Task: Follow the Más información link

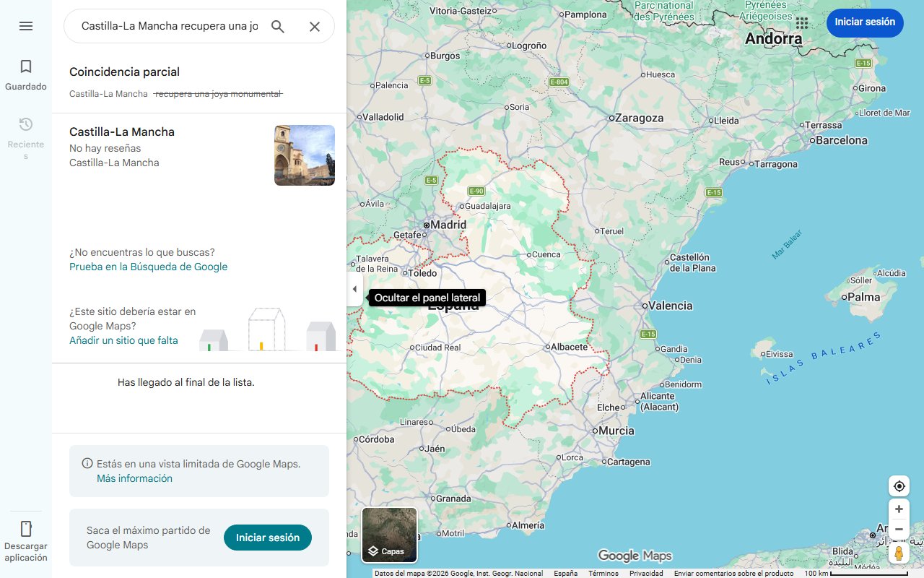Action: (x=134, y=478)
